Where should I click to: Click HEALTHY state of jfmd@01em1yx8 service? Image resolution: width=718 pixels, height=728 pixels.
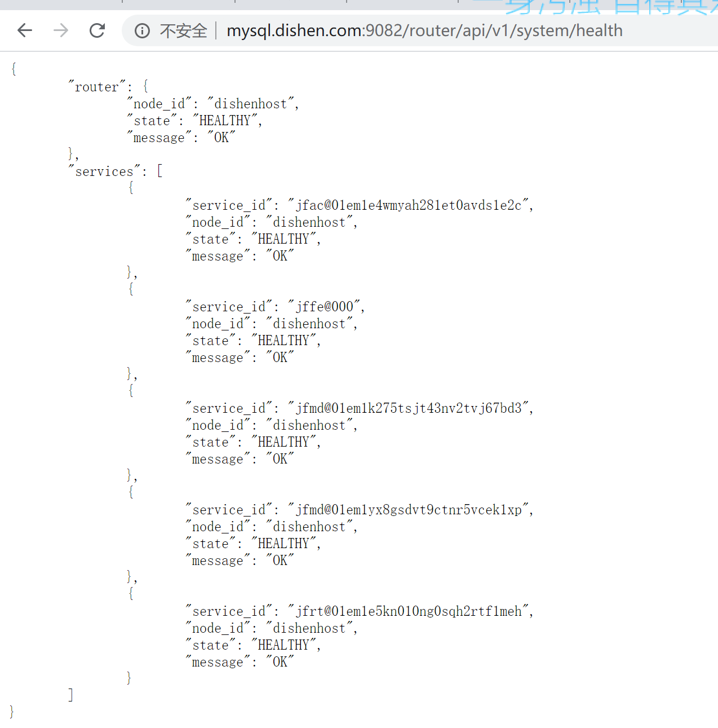(283, 544)
